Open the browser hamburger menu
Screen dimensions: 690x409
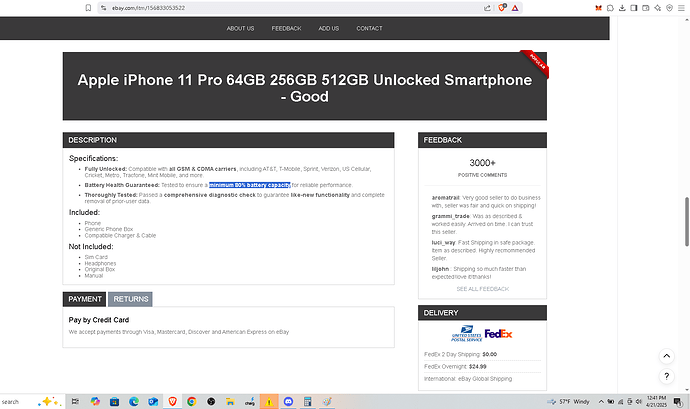click(x=681, y=8)
